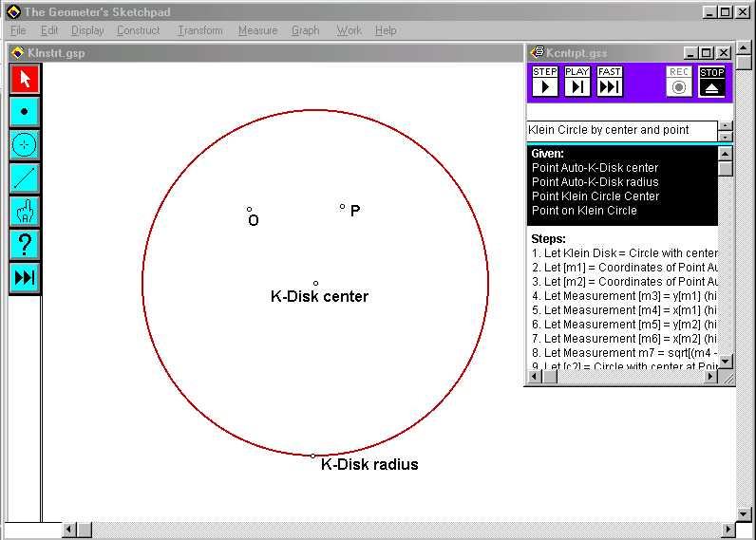
Task: Close the Kcntrpt.gss script window
Action: pos(724,53)
